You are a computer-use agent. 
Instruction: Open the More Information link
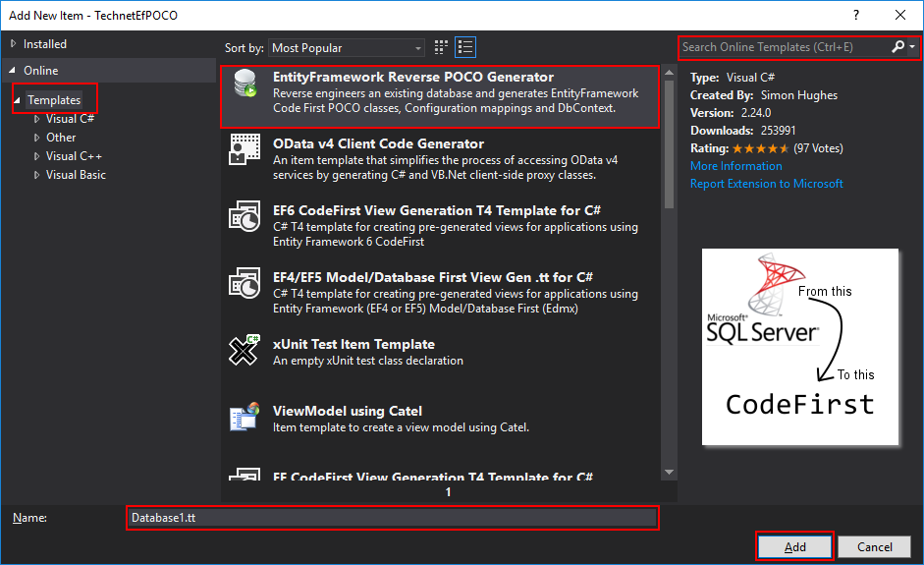pyautogui.click(x=736, y=166)
